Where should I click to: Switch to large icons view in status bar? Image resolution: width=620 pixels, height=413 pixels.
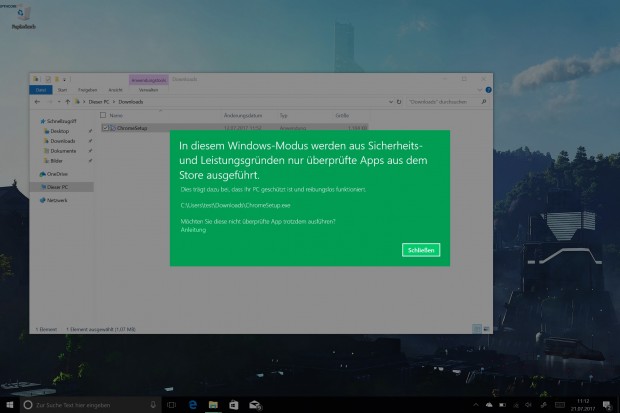coord(486,329)
